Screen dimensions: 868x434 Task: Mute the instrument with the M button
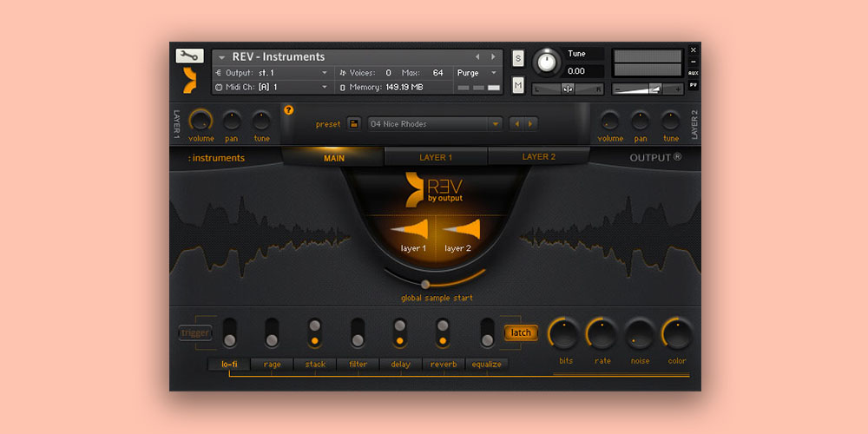(518, 85)
